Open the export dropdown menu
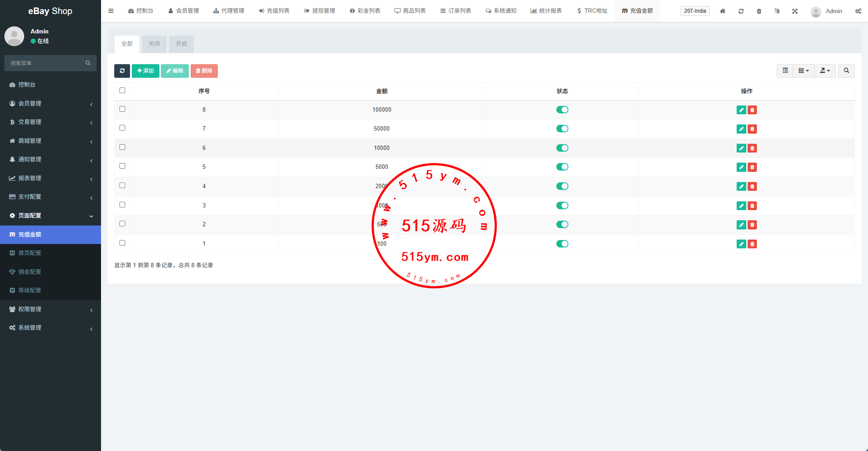 825,71
